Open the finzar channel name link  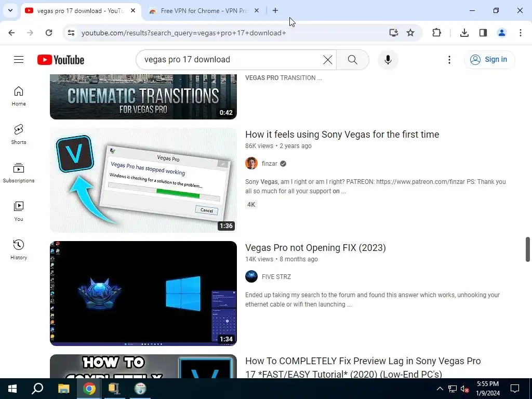[270, 164]
